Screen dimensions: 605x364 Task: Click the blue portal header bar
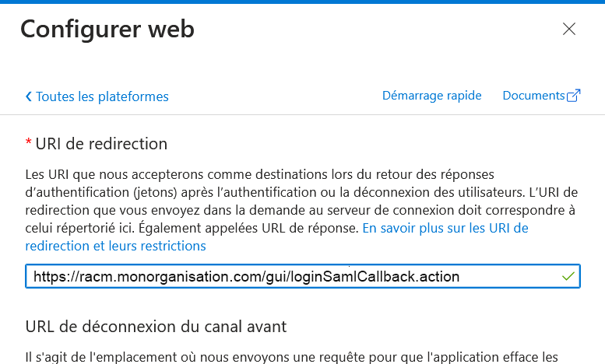tap(302, 2)
